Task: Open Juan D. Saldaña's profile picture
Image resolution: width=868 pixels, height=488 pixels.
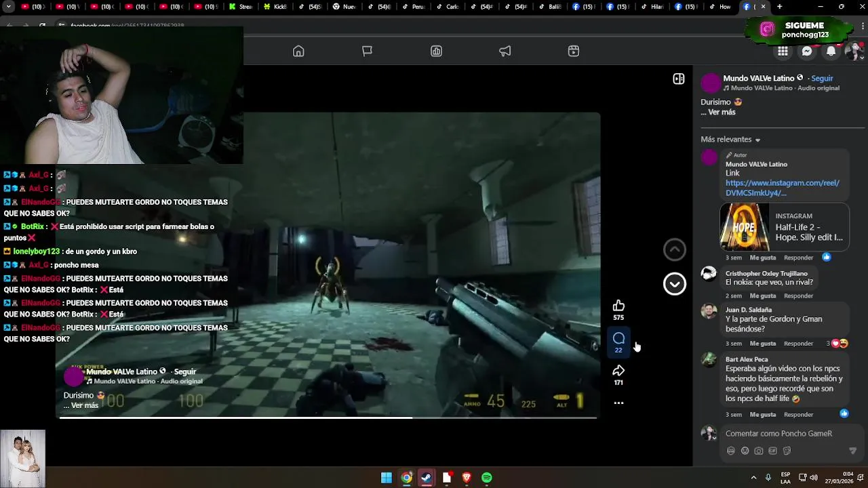Action: 709,311
